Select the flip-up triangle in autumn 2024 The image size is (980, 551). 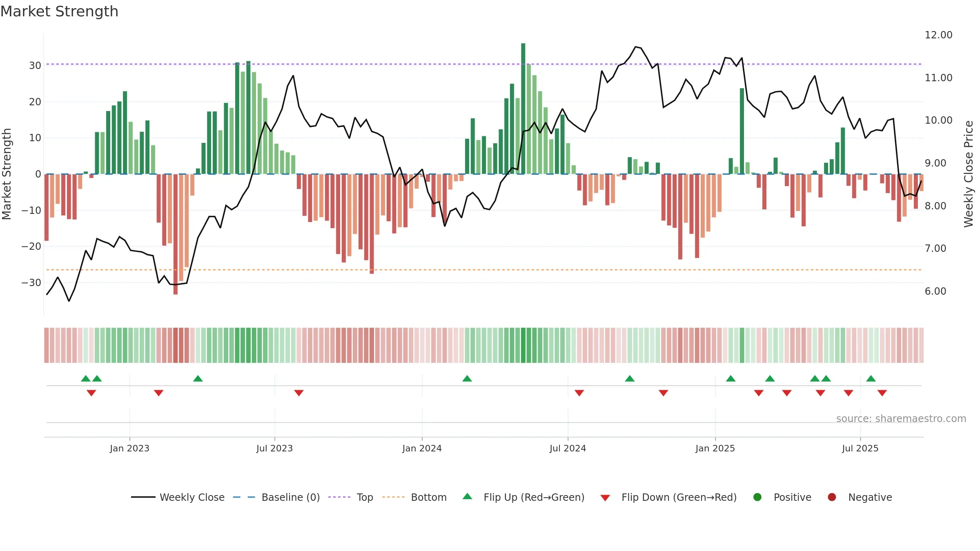point(630,378)
